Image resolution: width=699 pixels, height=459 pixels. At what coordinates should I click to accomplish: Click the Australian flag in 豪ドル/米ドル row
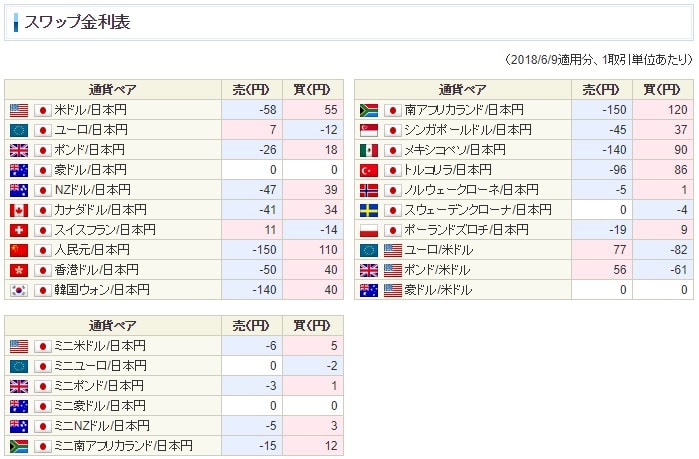(x=369, y=291)
